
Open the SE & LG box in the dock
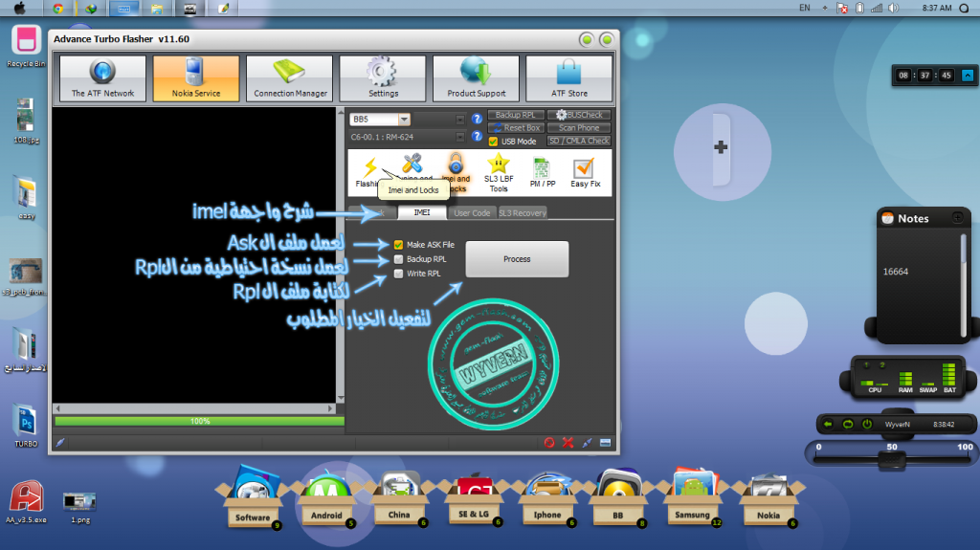pos(474,498)
